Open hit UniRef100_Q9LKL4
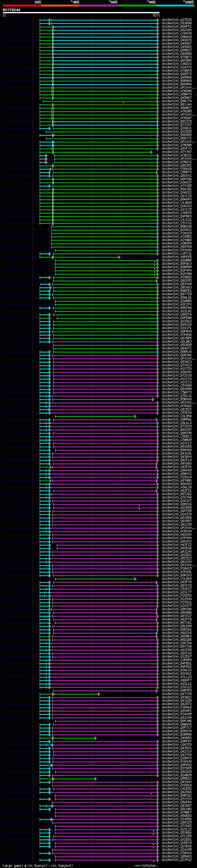 (x=176, y=423)
